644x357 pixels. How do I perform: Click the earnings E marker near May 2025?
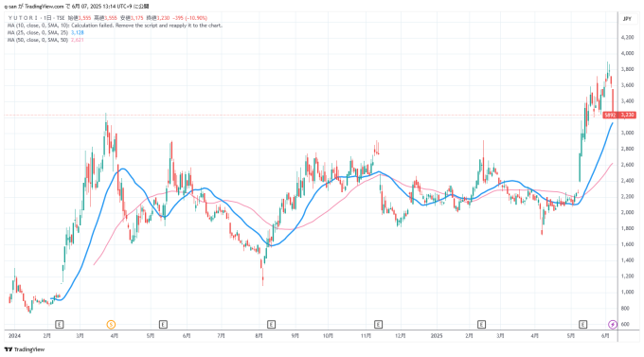pos(582,325)
